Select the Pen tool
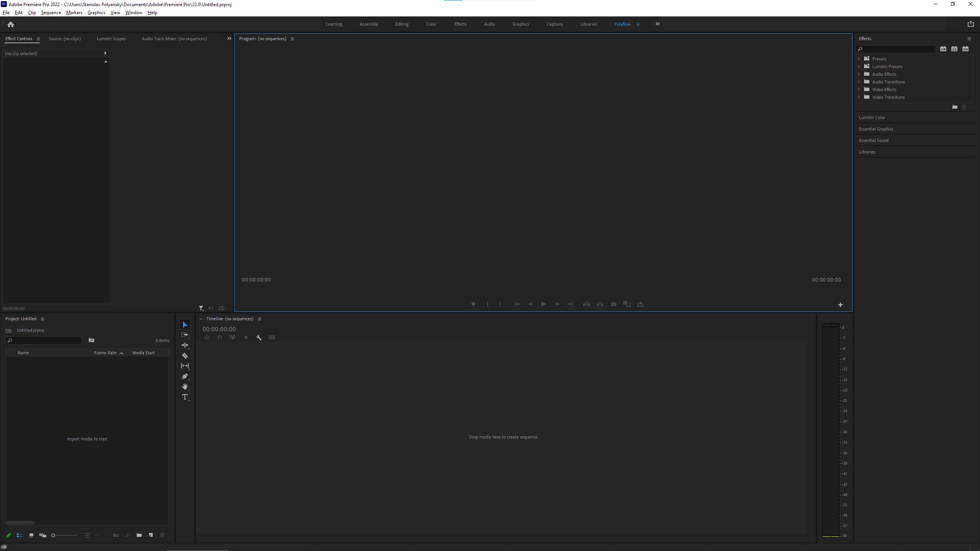This screenshot has height=551, width=980. 185,376
